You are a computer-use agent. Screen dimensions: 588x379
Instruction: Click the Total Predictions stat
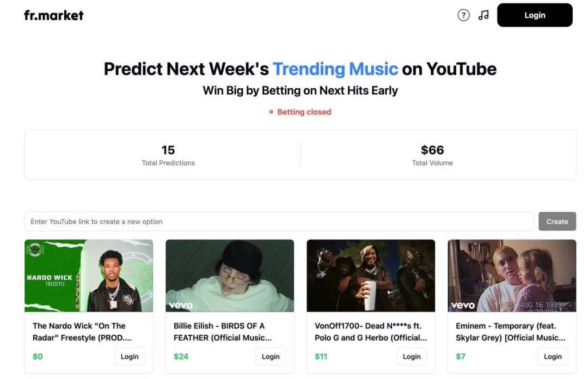pos(168,155)
